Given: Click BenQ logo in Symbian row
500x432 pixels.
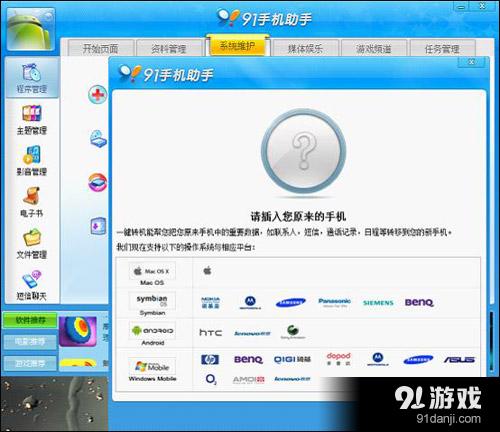Looking at the screenshot, I should pos(419,302).
